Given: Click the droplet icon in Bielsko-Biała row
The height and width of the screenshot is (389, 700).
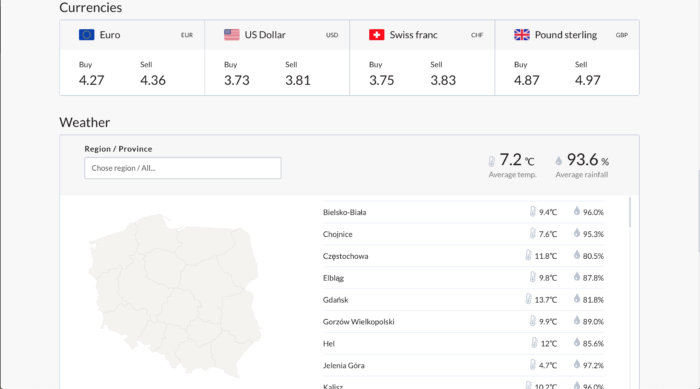Looking at the screenshot, I should tap(577, 211).
